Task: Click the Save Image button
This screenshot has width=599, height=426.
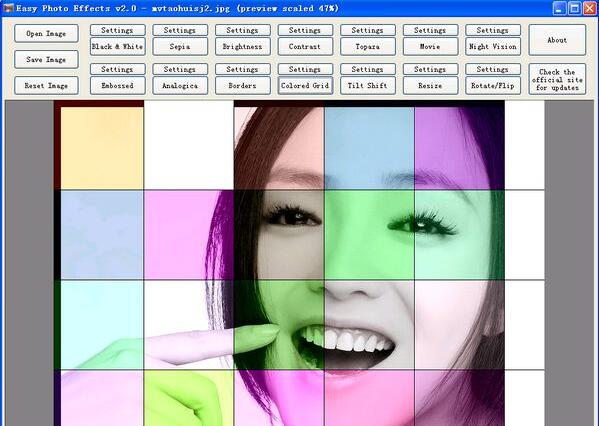Action: click(x=46, y=60)
